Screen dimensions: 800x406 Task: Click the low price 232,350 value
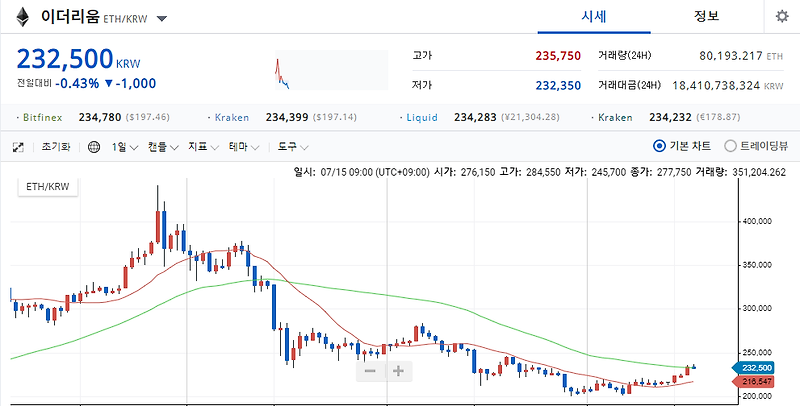(x=558, y=85)
